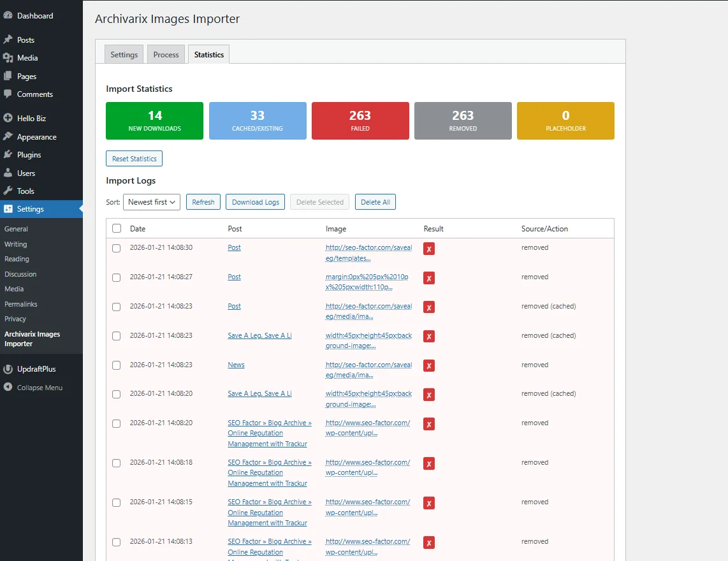Select the checkbox for the News post row
The width and height of the screenshot is (728, 561).
[117, 365]
